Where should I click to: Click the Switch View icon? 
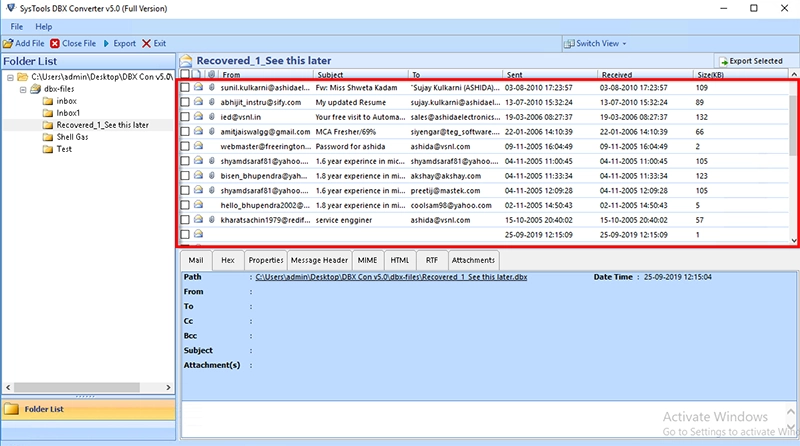tap(569, 44)
